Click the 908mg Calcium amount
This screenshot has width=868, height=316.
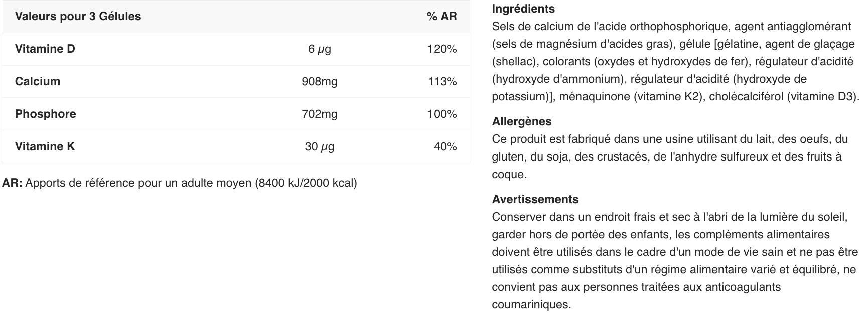[320, 81]
